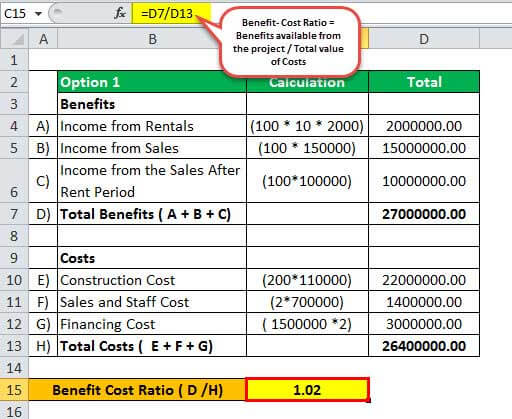Select the '(100 * 10 * 2000)' cell
The height and width of the screenshot is (419, 512).
coord(307,126)
